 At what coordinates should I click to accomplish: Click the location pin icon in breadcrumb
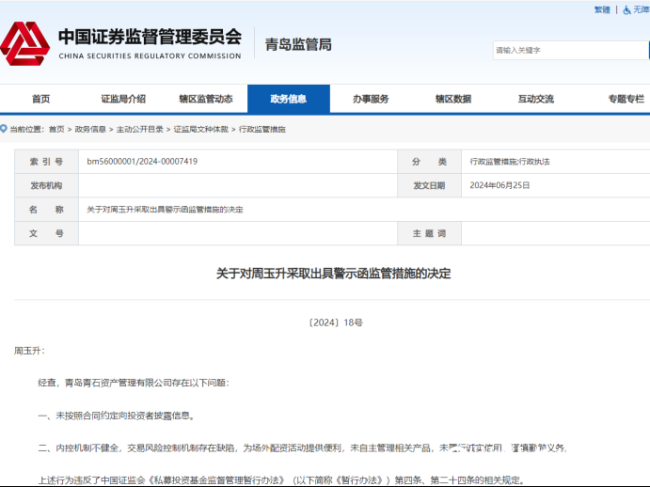tap(4, 129)
